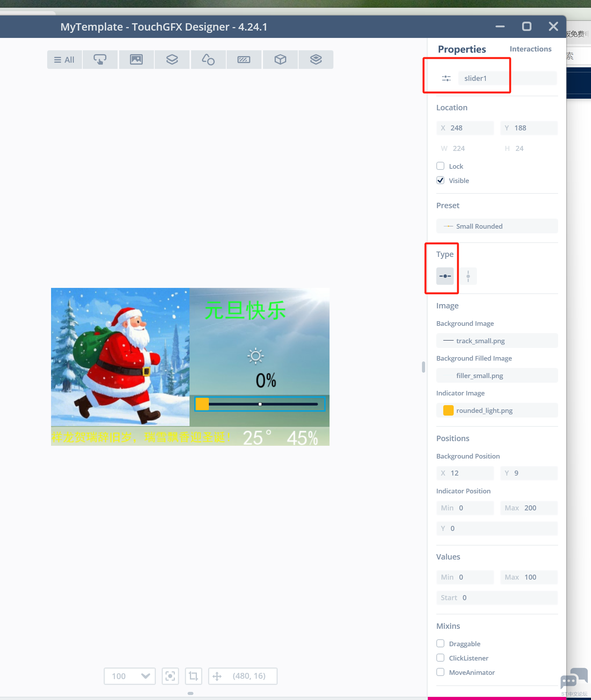Edit Values Max field 100
The height and width of the screenshot is (700, 591).
click(x=529, y=577)
